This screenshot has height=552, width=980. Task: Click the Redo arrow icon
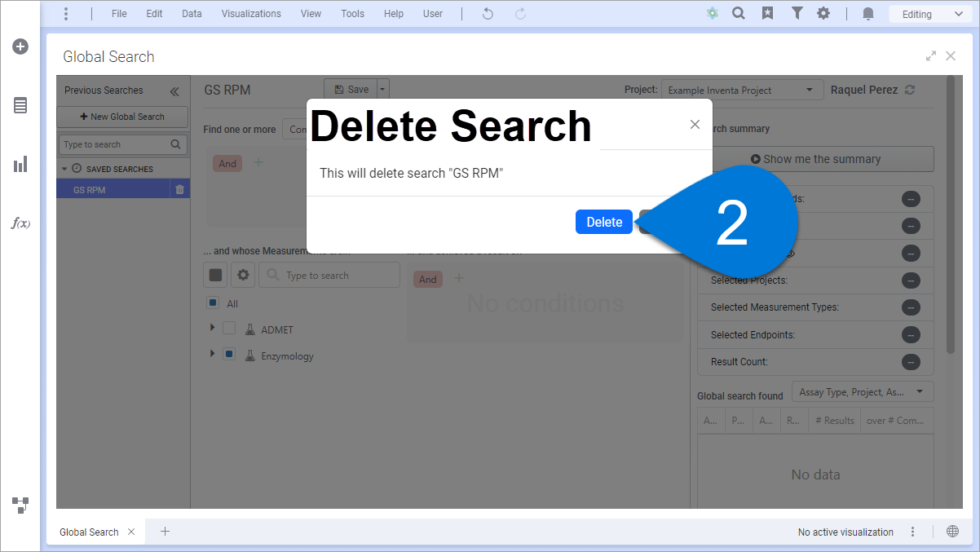click(x=520, y=14)
